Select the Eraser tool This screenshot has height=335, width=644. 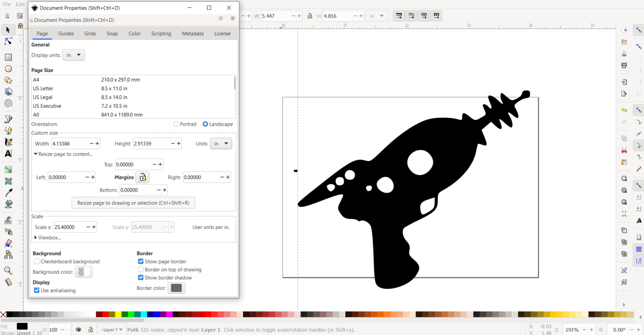point(8,243)
